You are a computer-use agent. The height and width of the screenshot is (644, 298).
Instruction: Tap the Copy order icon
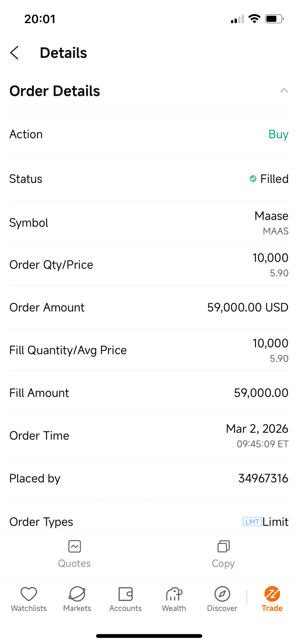tap(223, 546)
